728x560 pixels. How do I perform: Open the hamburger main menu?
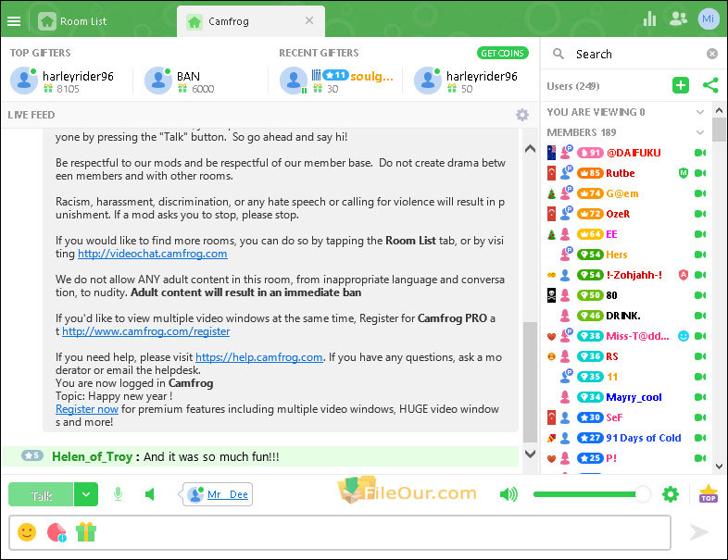pyautogui.click(x=14, y=21)
